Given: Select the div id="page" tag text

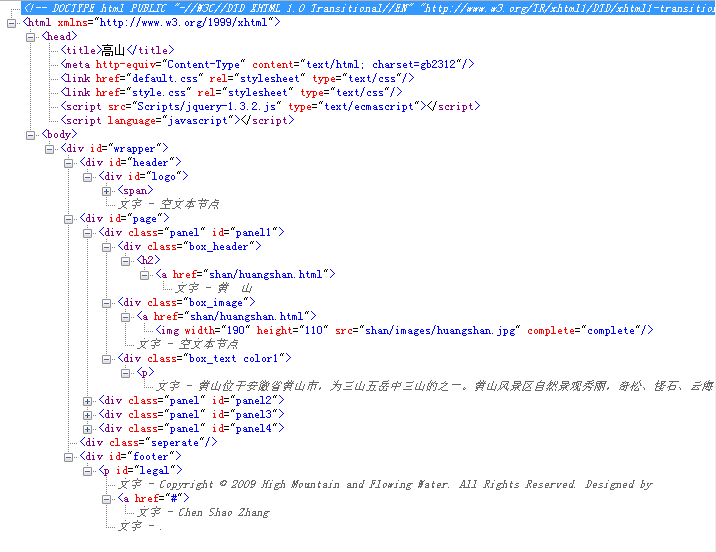Looking at the screenshot, I should [124, 218].
